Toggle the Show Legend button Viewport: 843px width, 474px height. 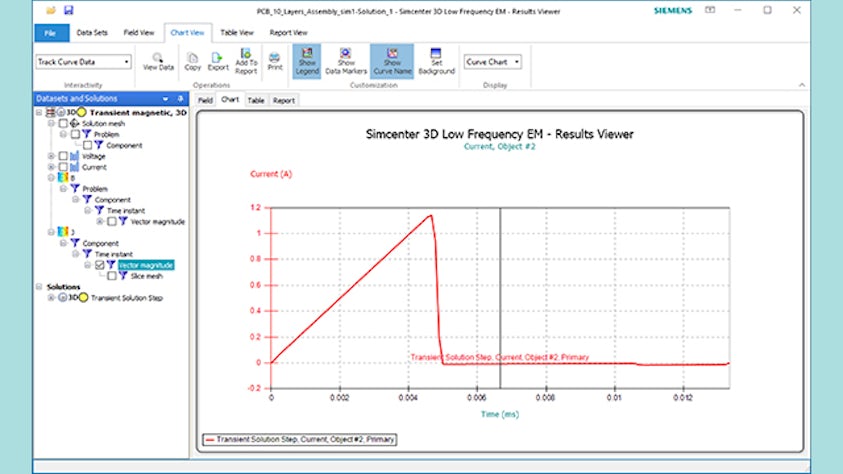coord(307,61)
